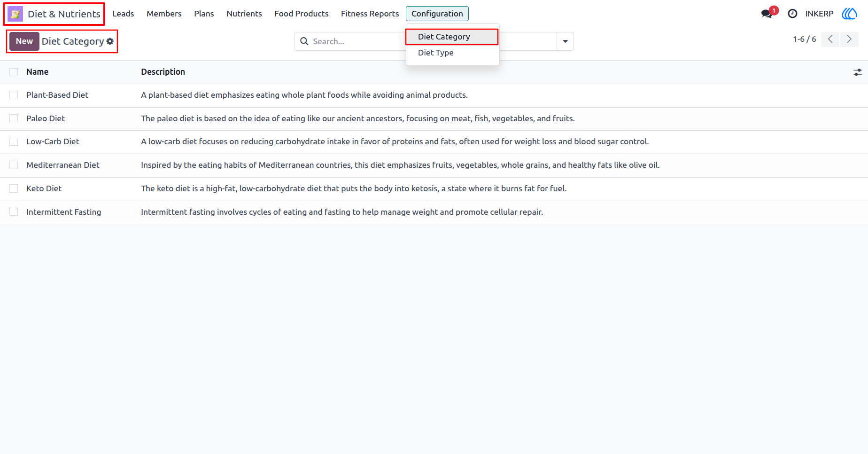Select Diet Category from the dropdown
The width and height of the screenshot is (868, 454).
pyautogui.click(x=452, y=37)
